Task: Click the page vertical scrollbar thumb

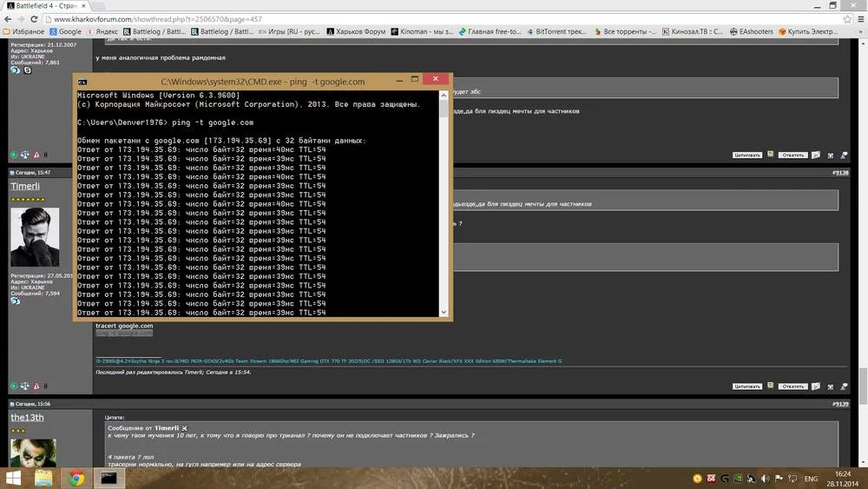Action: tap(863, 387)
